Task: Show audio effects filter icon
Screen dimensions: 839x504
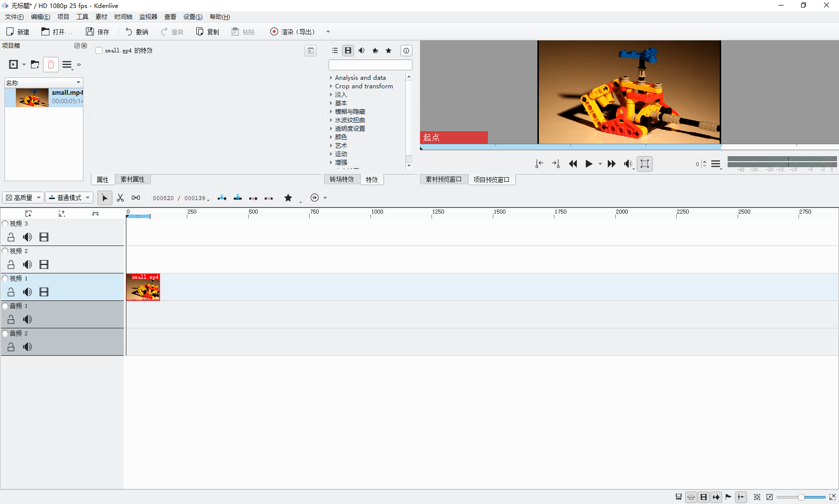Action: point(362,50)
